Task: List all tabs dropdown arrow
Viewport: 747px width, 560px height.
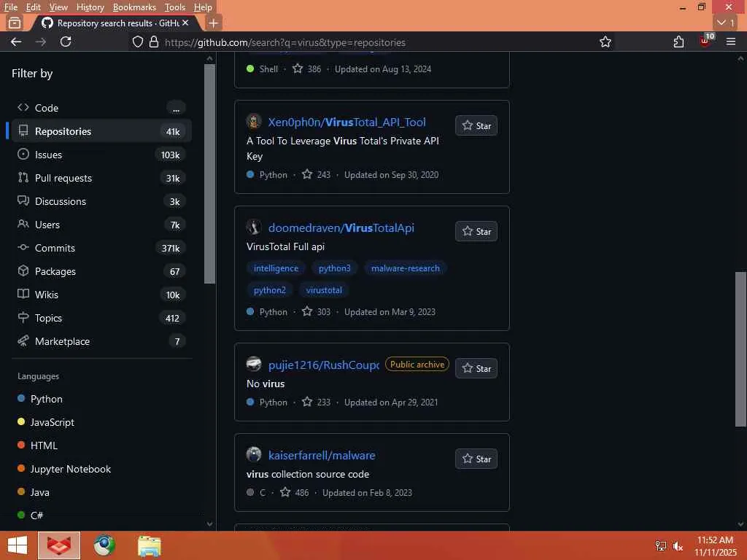Action: tap(726, 23)
